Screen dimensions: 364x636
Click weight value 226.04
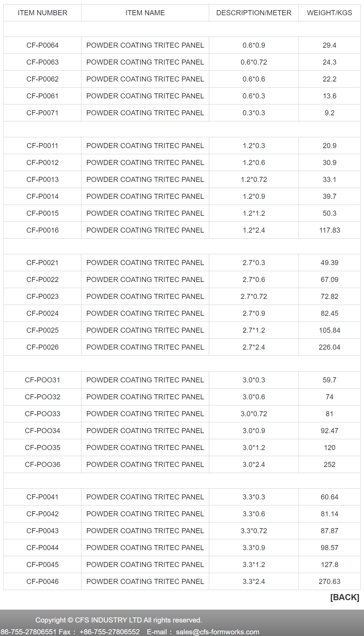click(329, 347)
